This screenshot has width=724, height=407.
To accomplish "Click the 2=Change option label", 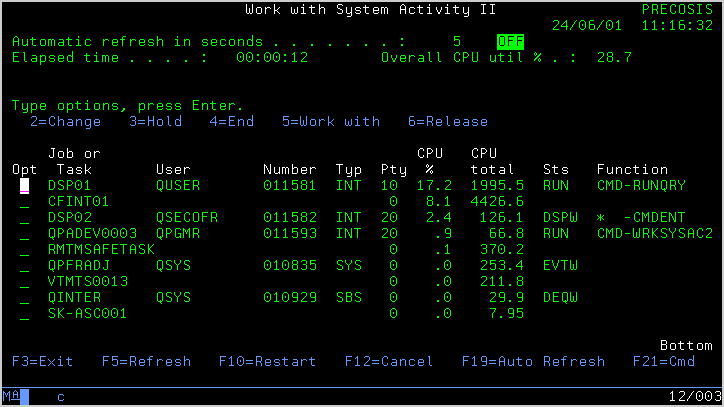I will (x=66, y=121).
